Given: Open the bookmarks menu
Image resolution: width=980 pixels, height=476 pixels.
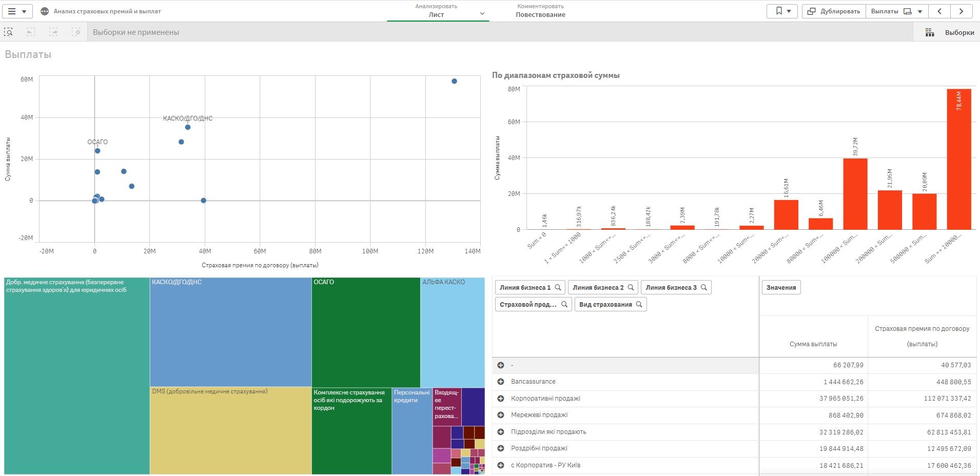Looking at the screenshot, I should [782, 11].
